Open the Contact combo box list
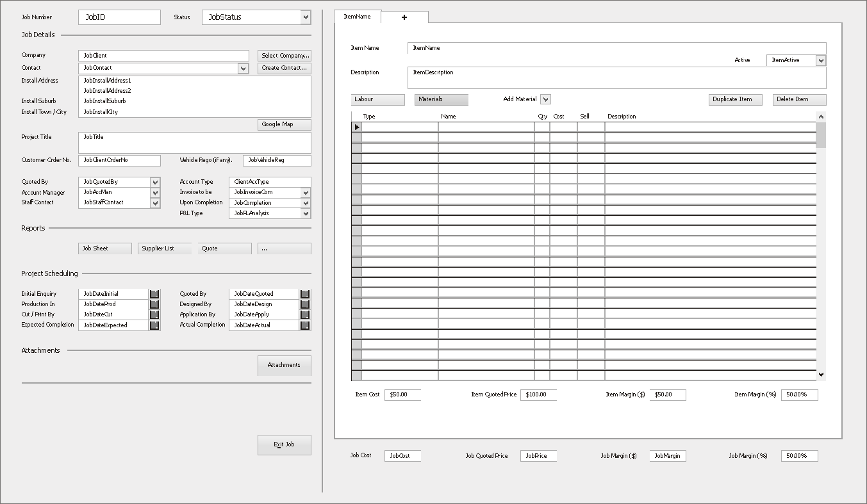 click(x=243, y=68)
